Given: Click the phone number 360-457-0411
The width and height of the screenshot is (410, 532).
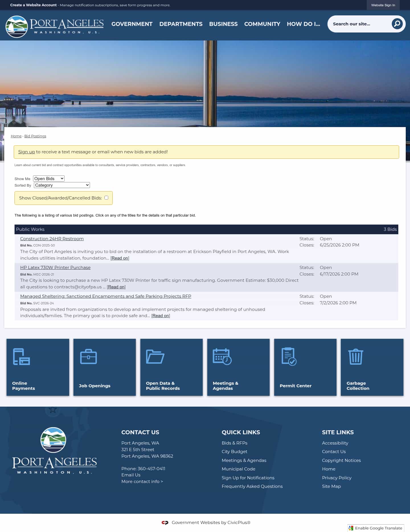Looking at the screenshot, I should pyautogui.click(x=151, y=469).
